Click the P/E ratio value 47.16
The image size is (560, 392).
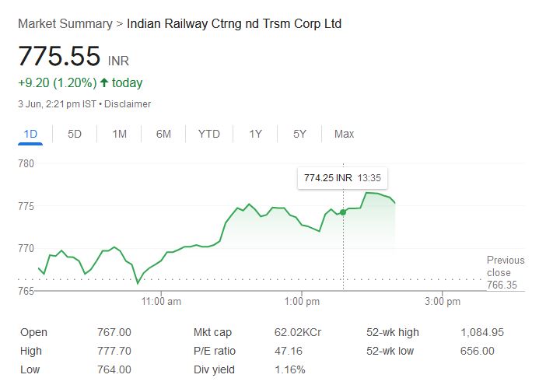pyautogui.click(x=289, y=351)
